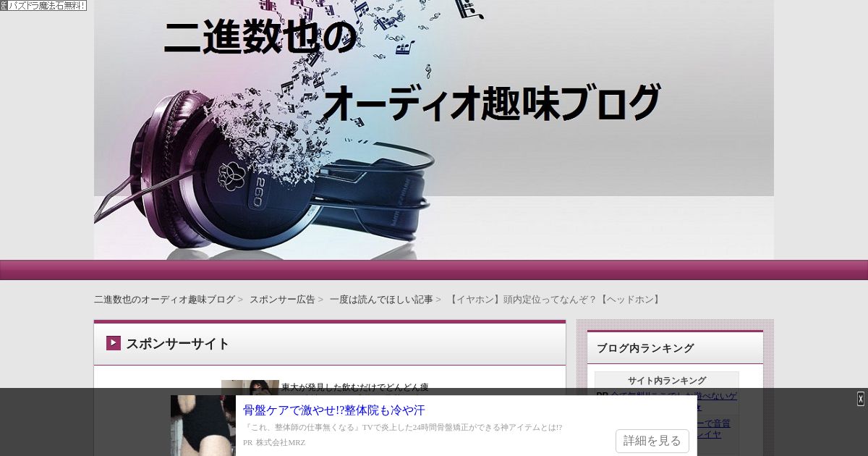Open the 東大が発見した飲むだけで sponsor ad text
The width and height of the screenshot is (868, 456).
coord(354,387)
